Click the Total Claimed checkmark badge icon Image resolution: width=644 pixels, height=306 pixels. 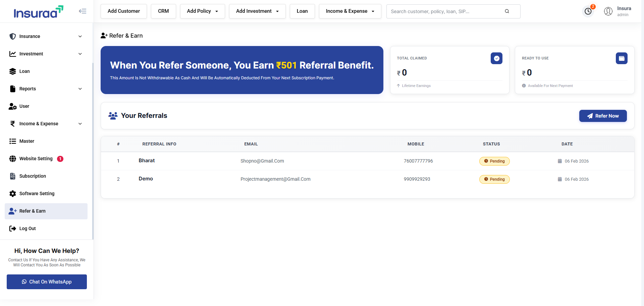(x=496, y=58)
